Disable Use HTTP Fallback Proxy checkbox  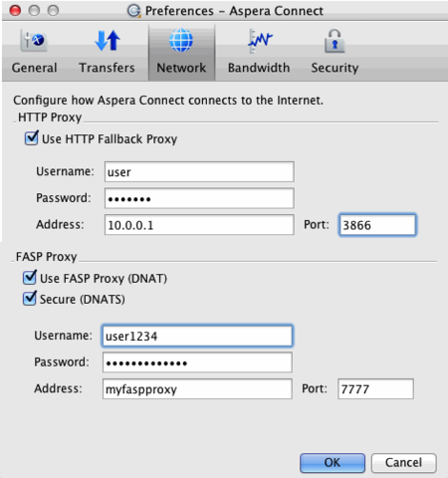tap(32, 138)
